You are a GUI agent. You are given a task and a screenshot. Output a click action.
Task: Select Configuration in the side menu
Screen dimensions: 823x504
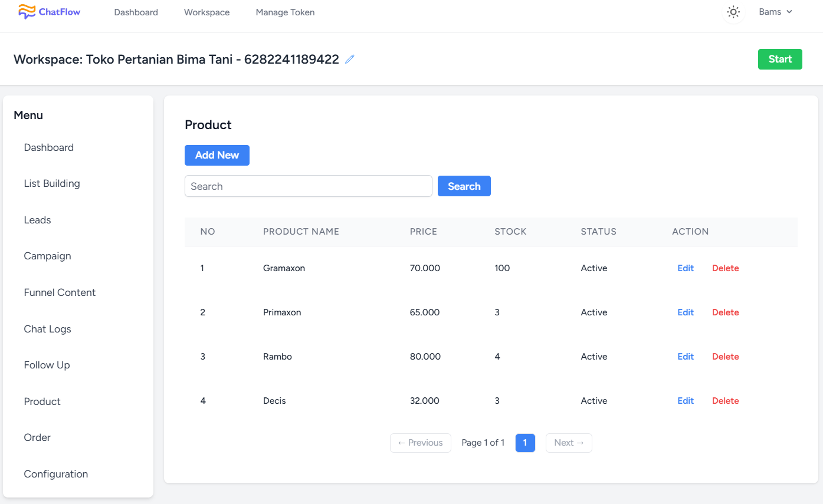56,474
